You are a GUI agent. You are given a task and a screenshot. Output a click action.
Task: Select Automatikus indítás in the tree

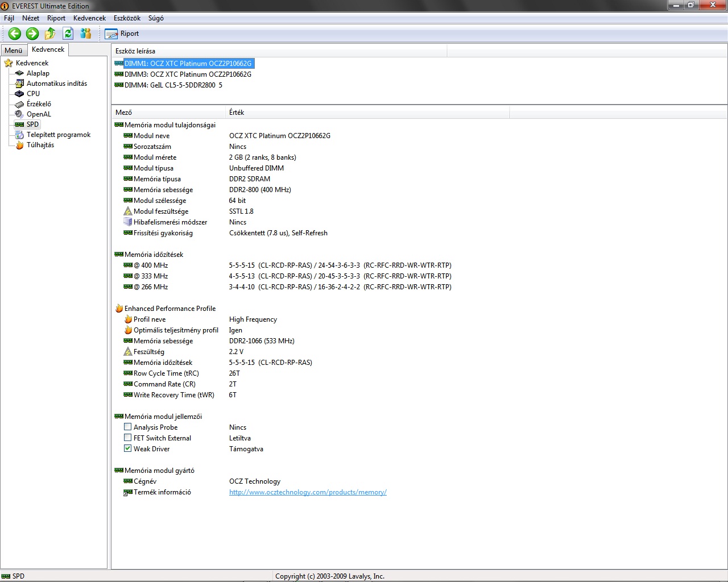57,84
